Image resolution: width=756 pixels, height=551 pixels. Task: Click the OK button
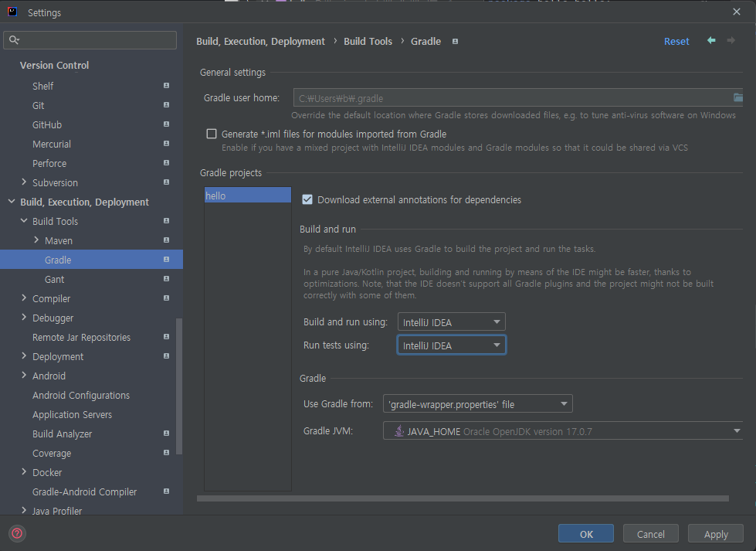[586, 534]
